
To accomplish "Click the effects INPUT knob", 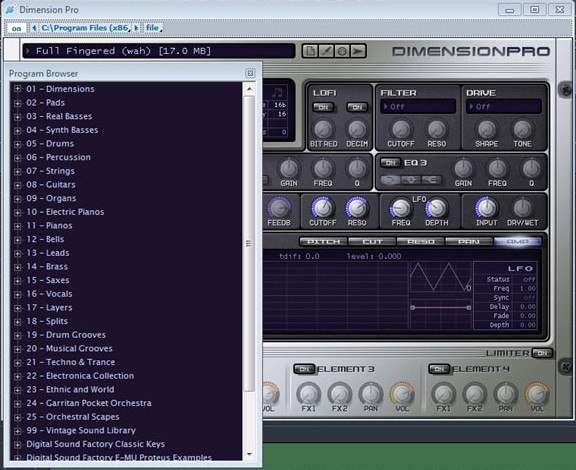I will tap(486, 208).
